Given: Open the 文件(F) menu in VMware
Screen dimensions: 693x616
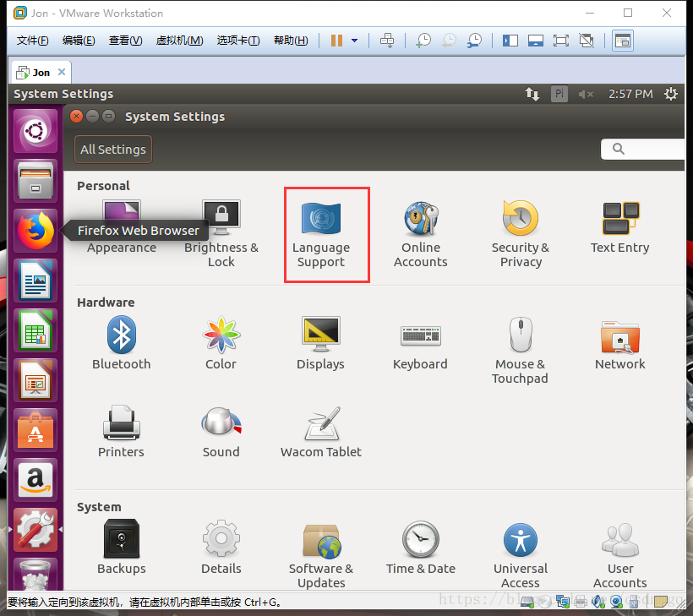Looking at the screenshot, I should [x=32, y=41].
